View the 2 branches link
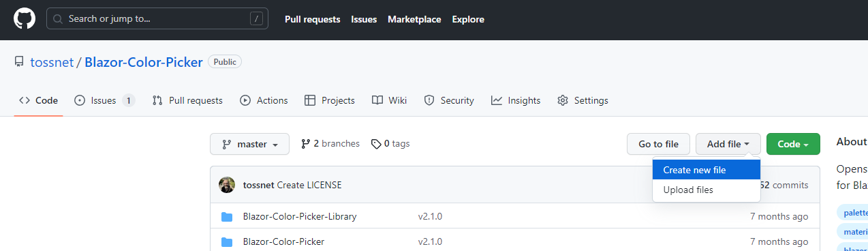The image size is (868, 251). [330, 144]
